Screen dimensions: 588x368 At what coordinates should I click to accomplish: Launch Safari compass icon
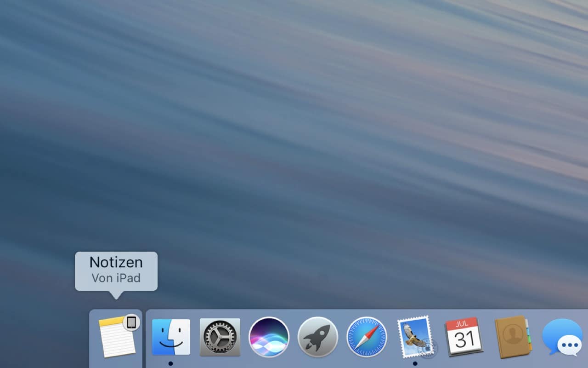point(367,337)
